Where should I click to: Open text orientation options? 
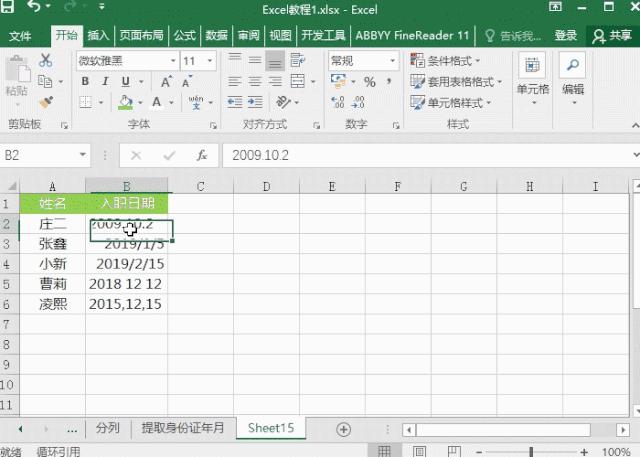tap(283, 102)
